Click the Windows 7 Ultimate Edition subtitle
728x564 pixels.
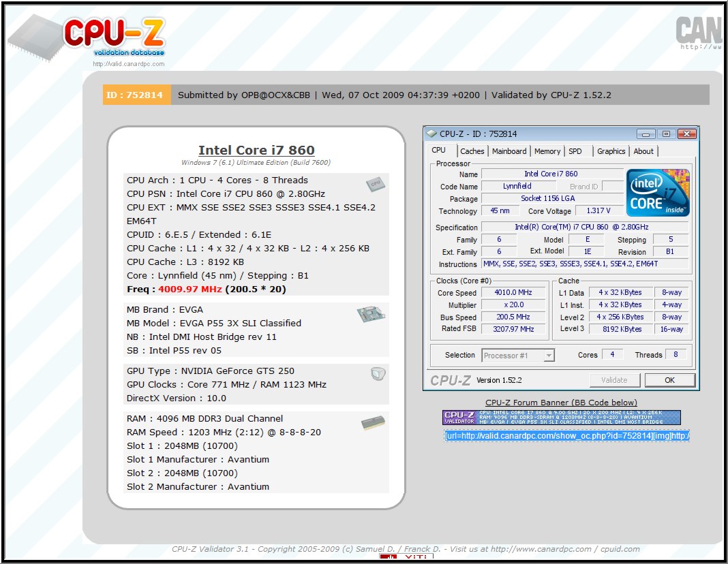pos(256,162)
